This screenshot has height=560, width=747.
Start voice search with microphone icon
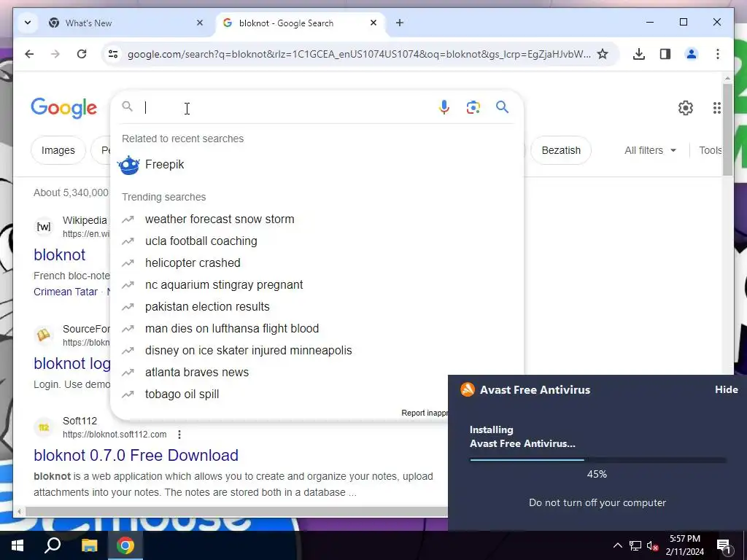(x=444, y=108)
